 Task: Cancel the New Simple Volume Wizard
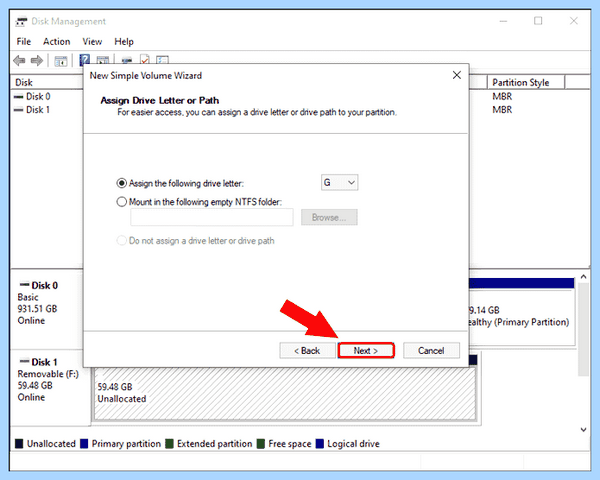click(x=431, y=350)
